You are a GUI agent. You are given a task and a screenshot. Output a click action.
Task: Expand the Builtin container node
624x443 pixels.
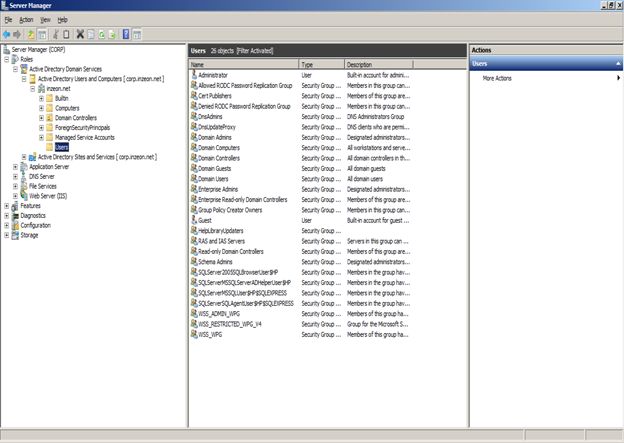[41, 98]
